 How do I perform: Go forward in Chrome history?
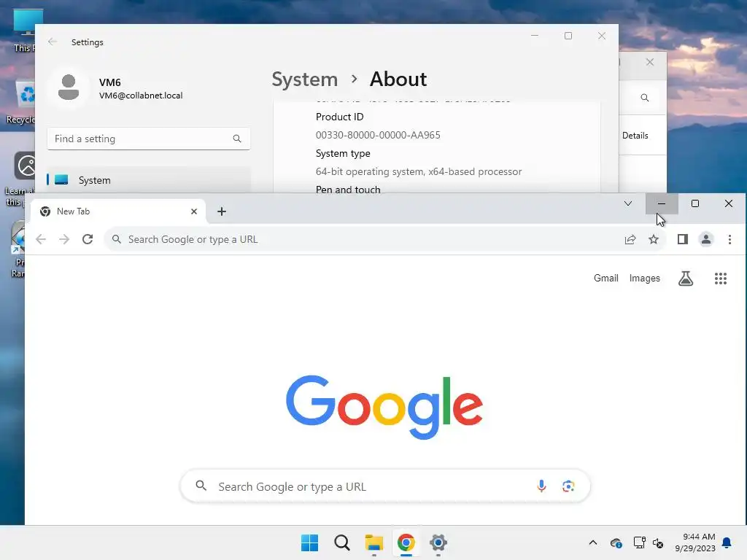pyautogui.click(x=64, y=239)
